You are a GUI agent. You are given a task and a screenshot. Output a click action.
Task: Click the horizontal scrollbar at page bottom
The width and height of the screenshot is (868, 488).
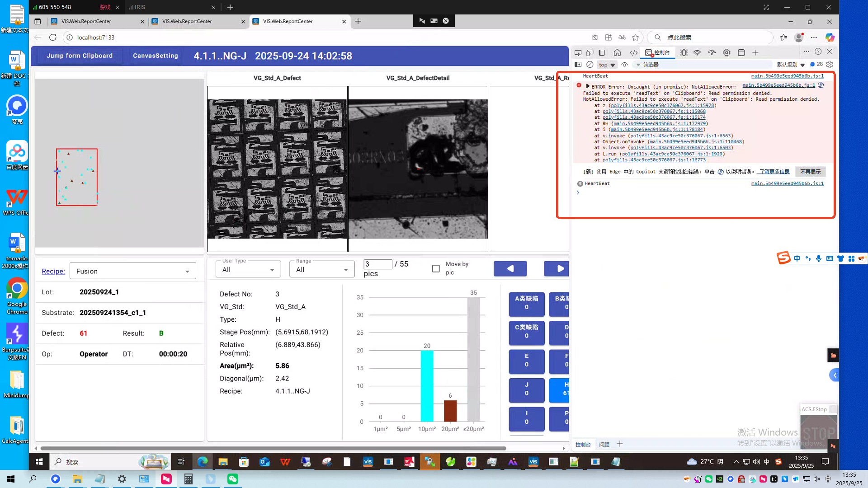pyautogui.click(x=273, y=448)
